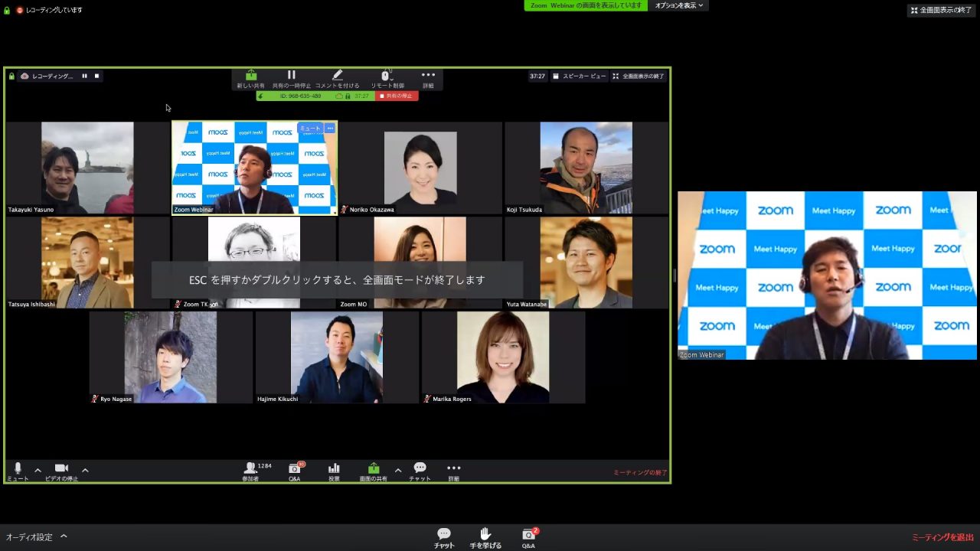Select Marika Rogers video tile
This screenshot has width=980, height=551.
tap(503, 357)
